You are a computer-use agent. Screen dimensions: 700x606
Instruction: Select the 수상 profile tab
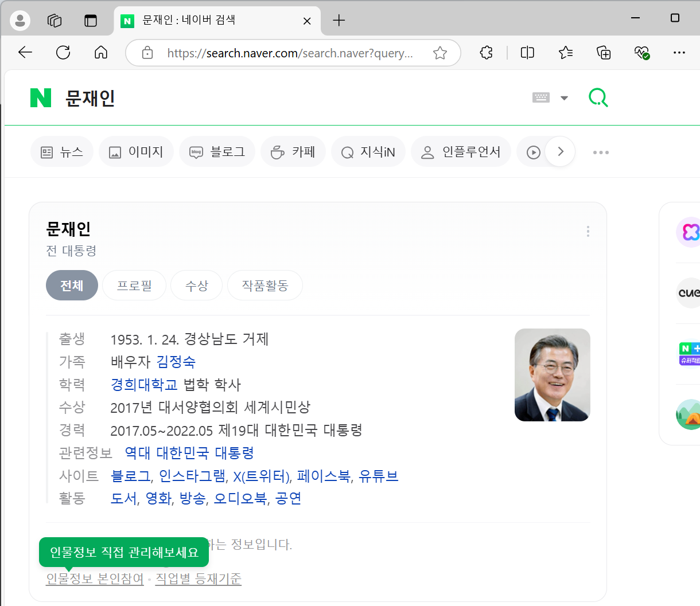pyautogui.click(x=197, y=286)
